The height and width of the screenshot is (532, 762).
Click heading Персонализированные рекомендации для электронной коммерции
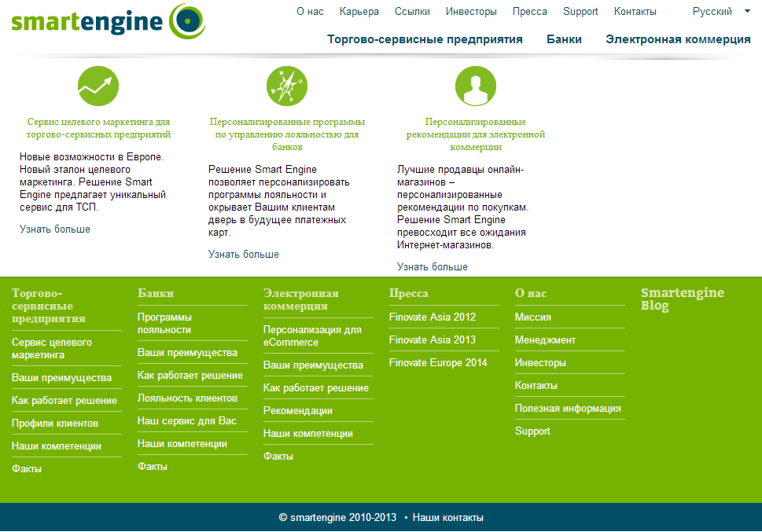coord(476,134)
